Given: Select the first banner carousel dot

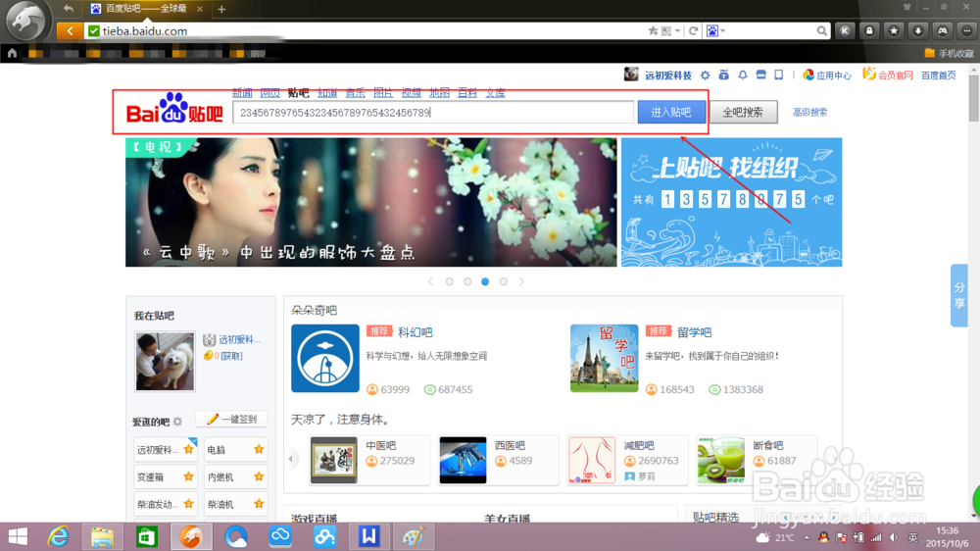Looking at the screenshot, I should [x=450, y=281].
